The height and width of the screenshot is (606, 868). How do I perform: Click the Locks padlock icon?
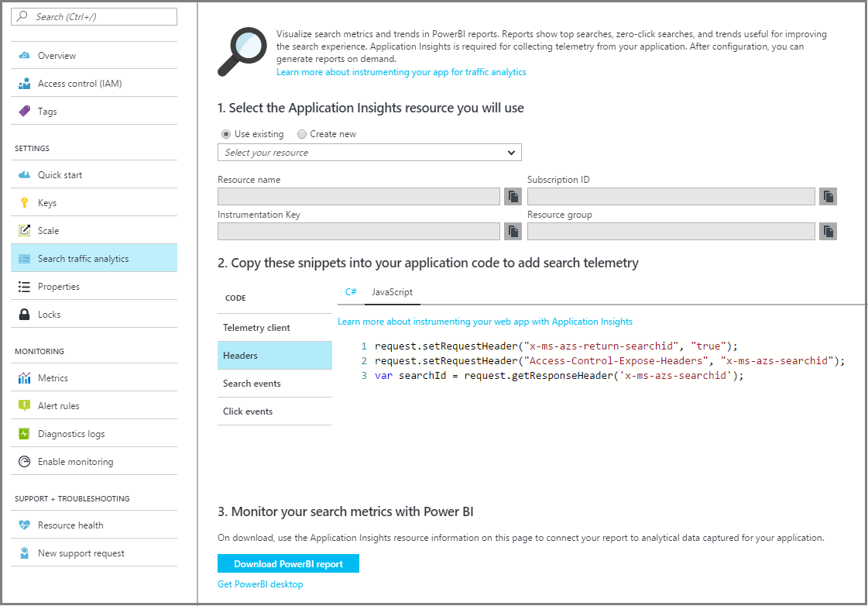[x=24, y=315]
